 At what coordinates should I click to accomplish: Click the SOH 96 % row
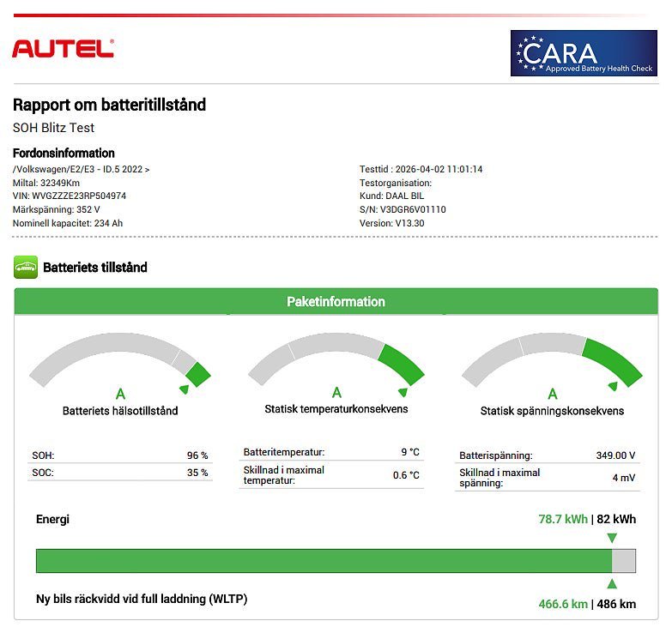[x=119, y=455]
